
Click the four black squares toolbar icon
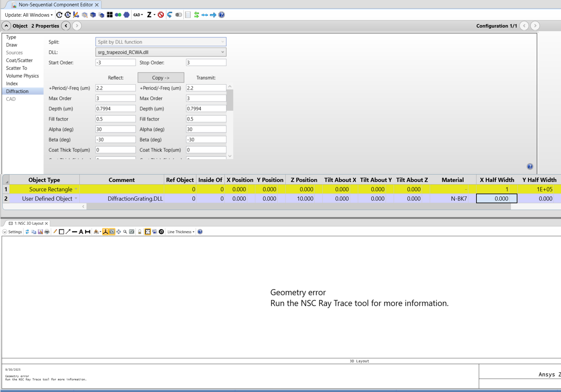(110, 15)
